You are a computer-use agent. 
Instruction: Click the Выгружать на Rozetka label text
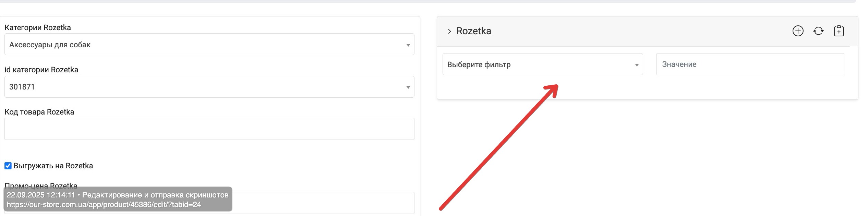[x=53, y=166]
